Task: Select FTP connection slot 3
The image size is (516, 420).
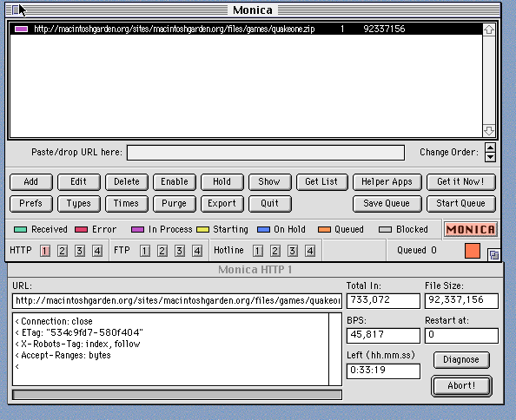Action: click(x=180, y=251)
